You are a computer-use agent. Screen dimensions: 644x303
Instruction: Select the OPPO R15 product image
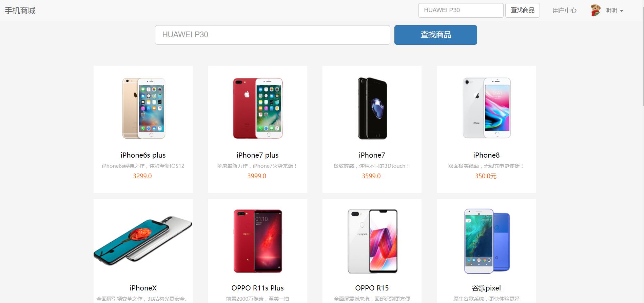tap(372, 241)
